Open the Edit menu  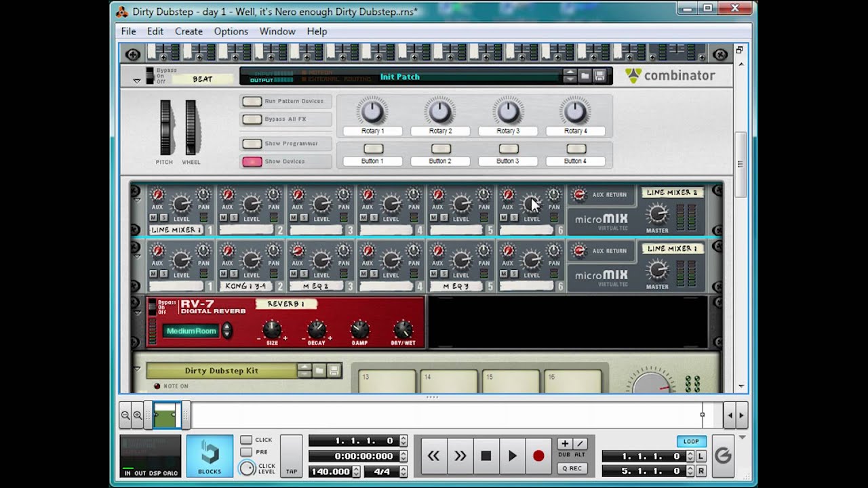pos(155,31)
